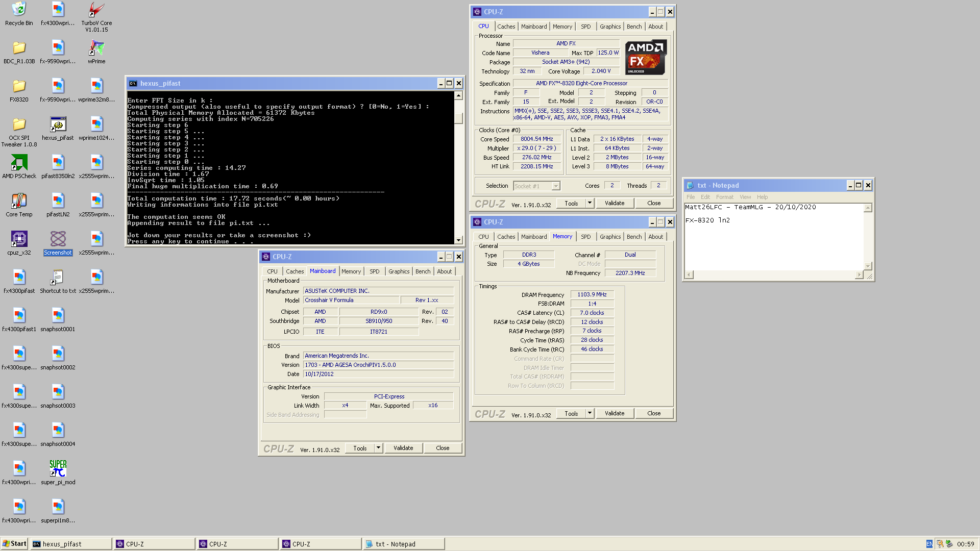This screenshot has height=551, width=980.
Task: Open the Help menu in Notepad
Action: click(762, 197)
